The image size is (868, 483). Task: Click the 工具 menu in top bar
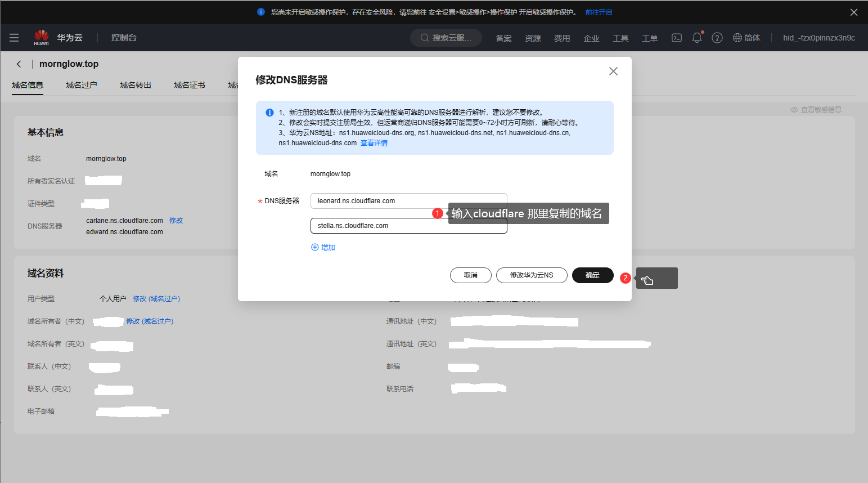point(620,38)
